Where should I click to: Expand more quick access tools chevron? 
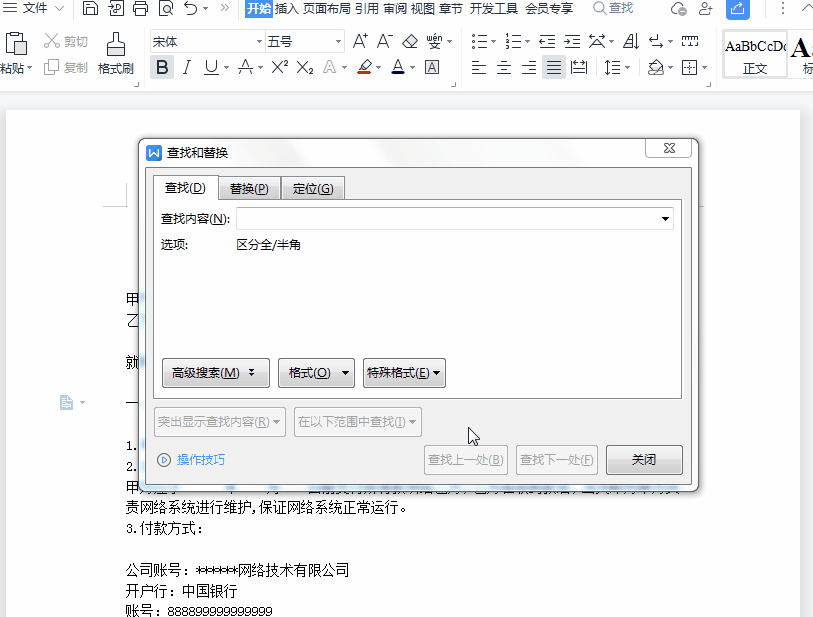tap(225, 8)
